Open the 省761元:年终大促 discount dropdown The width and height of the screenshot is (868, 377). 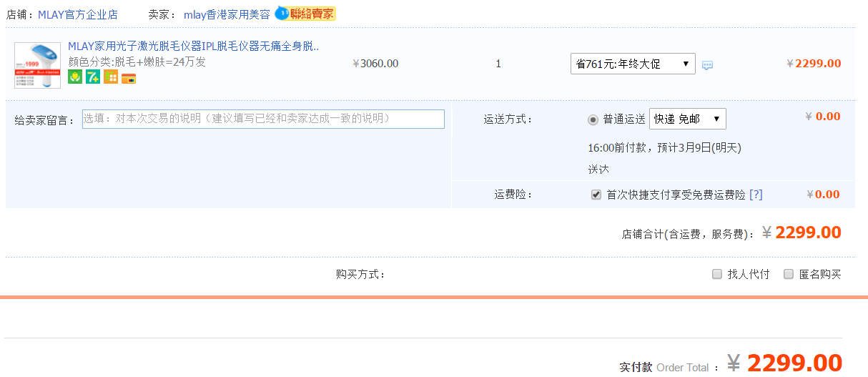[633, 64]
